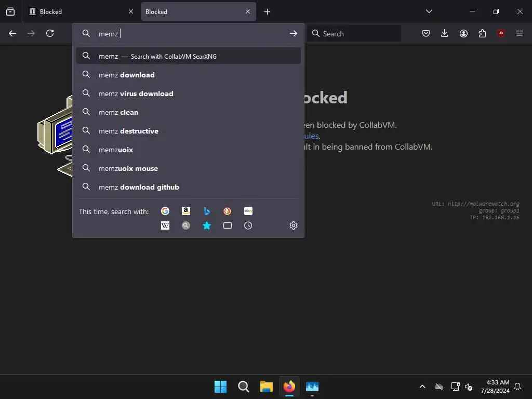Viewport: 532px width, 399px height.
Task: Click the address bar containing memz
Action: [188, 34]
